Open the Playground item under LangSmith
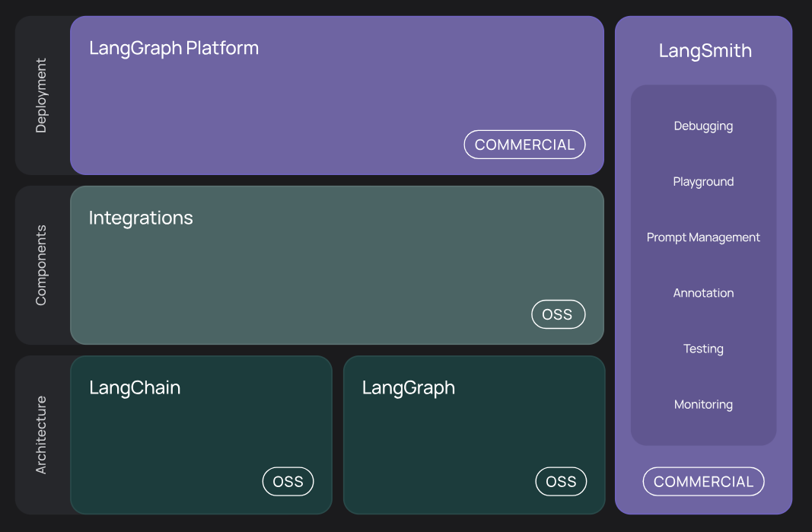The width and height of the screenshot is (812, 532). [703, 181]
